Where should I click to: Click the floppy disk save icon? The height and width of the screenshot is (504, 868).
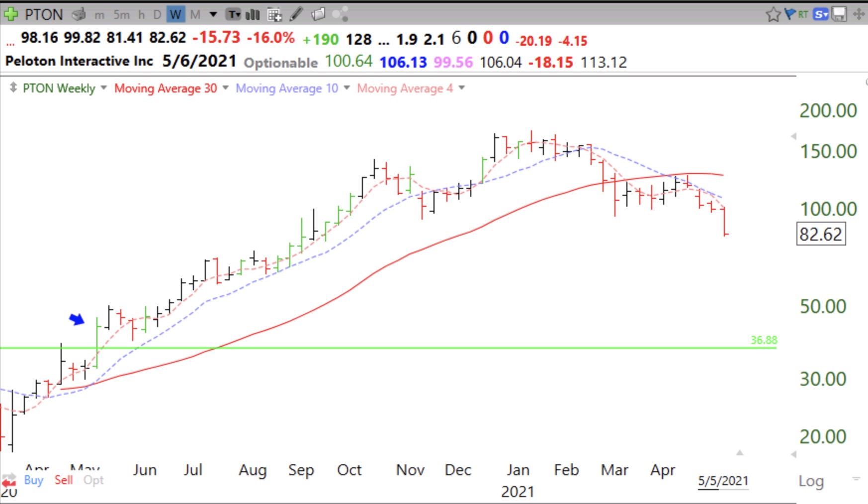click(839, 14)
